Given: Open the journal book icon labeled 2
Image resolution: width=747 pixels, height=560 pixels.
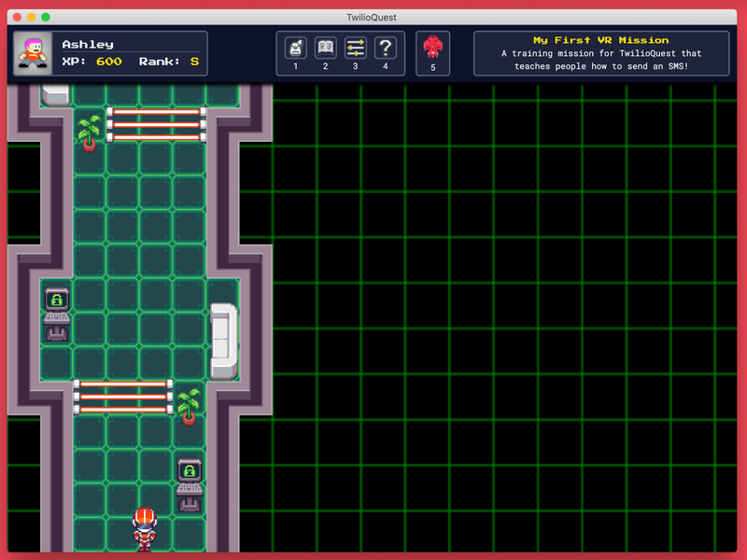Looking at the screenshot, I should (x=324, y=49).
